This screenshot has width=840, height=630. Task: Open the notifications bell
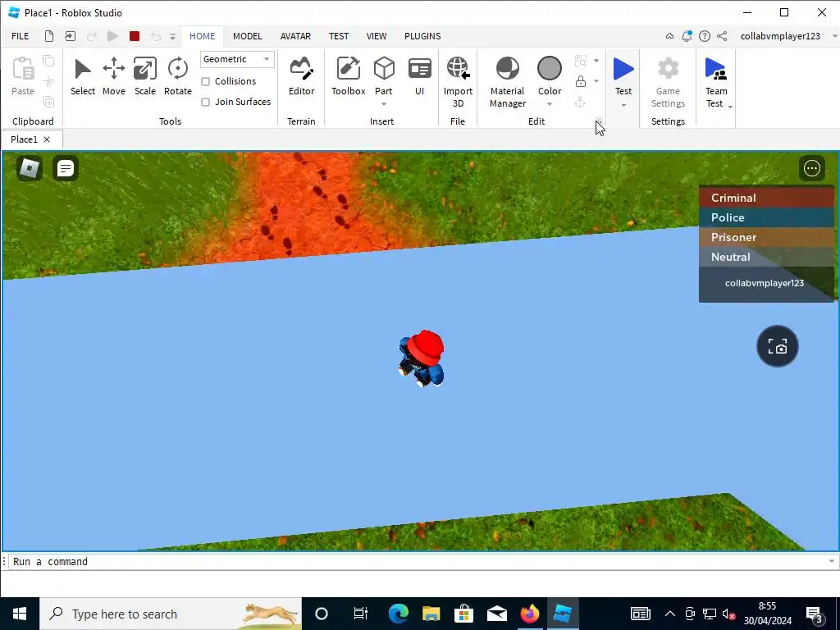pos(687,36)
